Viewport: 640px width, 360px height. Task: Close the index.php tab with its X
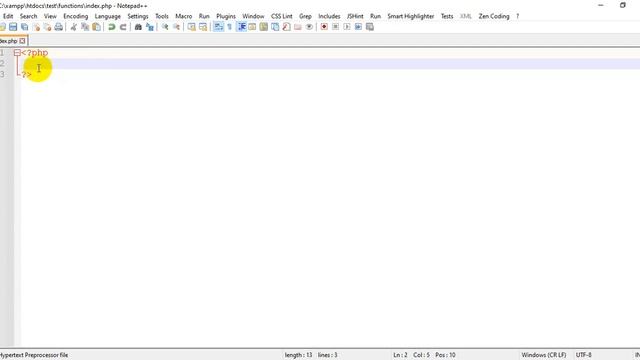coord(22,41)
